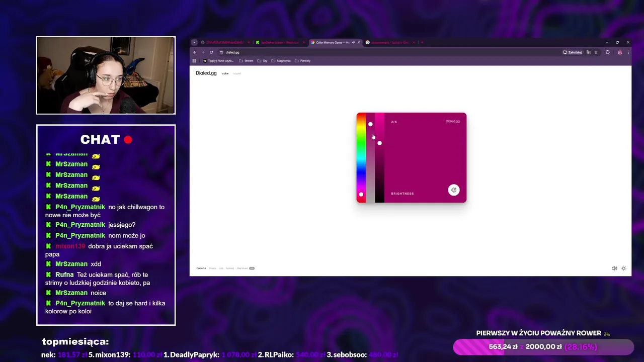
Task: Click chat message 'xdd'
Action: tap(96, 264)
